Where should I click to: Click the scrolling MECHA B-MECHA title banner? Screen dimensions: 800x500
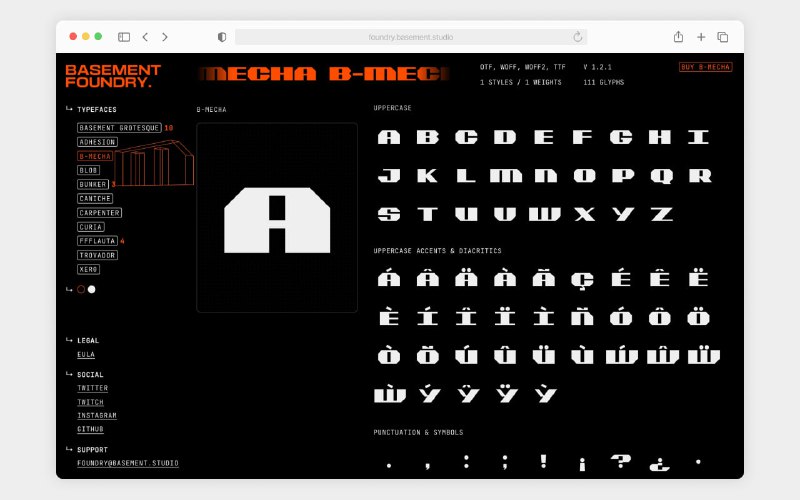323,74
